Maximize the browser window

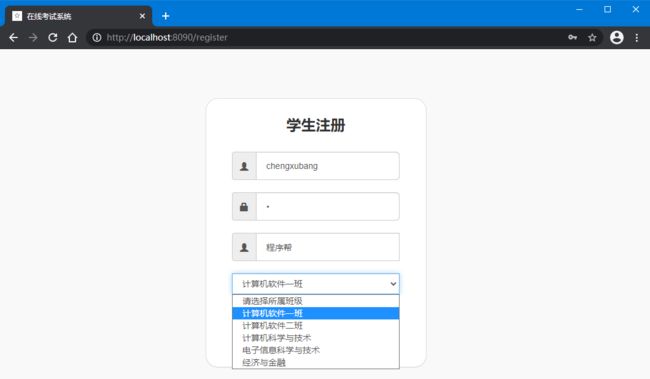[x=607, y=9]
